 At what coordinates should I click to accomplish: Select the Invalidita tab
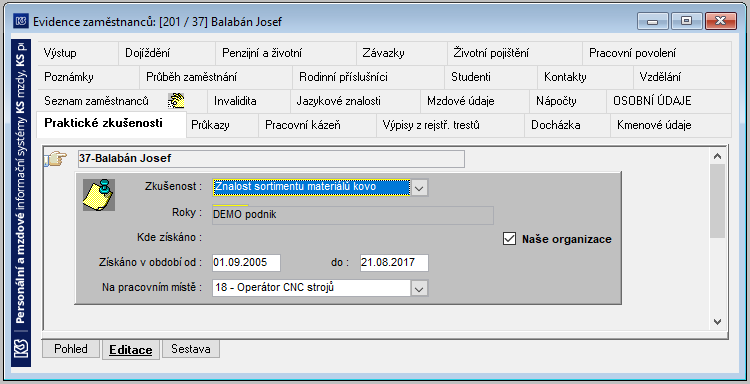pyautogui.click(x=249, y=101)
